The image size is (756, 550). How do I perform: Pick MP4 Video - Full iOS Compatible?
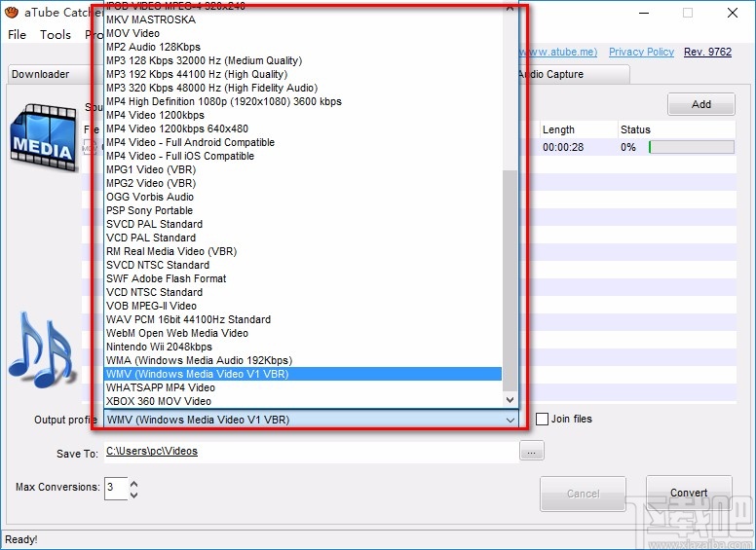point(303,156)
